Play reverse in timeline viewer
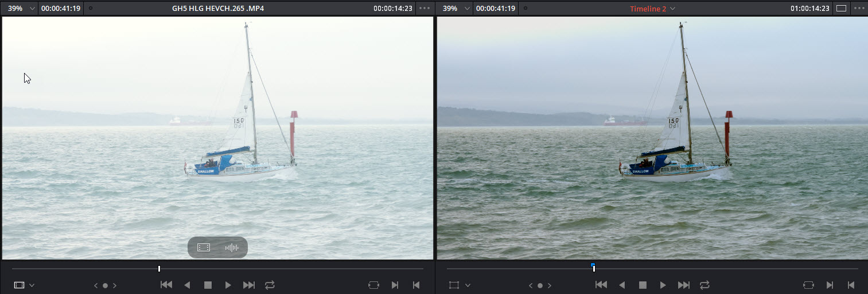868x294 pixels. tap(622, 285)
